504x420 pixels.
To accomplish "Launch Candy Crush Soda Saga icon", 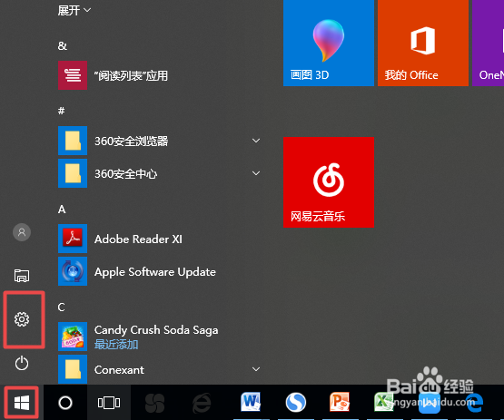I will tap(73, 337).
